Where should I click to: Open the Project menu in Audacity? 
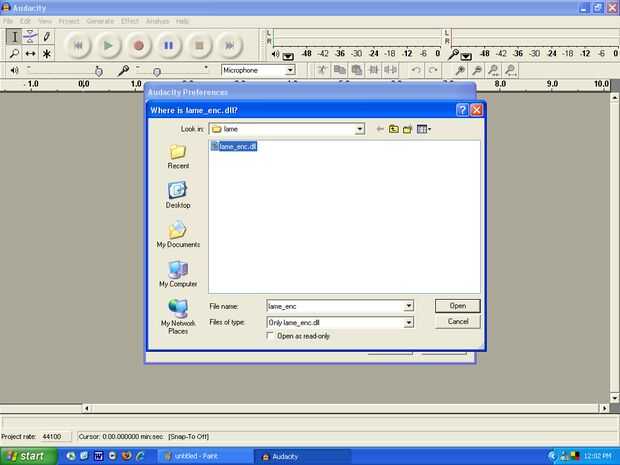point(69,21)
